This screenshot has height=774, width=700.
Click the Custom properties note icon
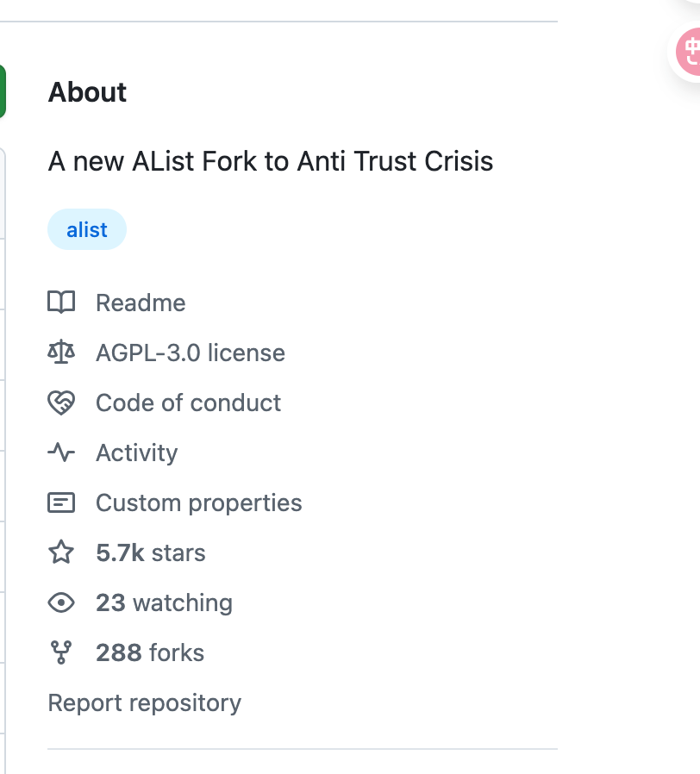click(61, 502)
